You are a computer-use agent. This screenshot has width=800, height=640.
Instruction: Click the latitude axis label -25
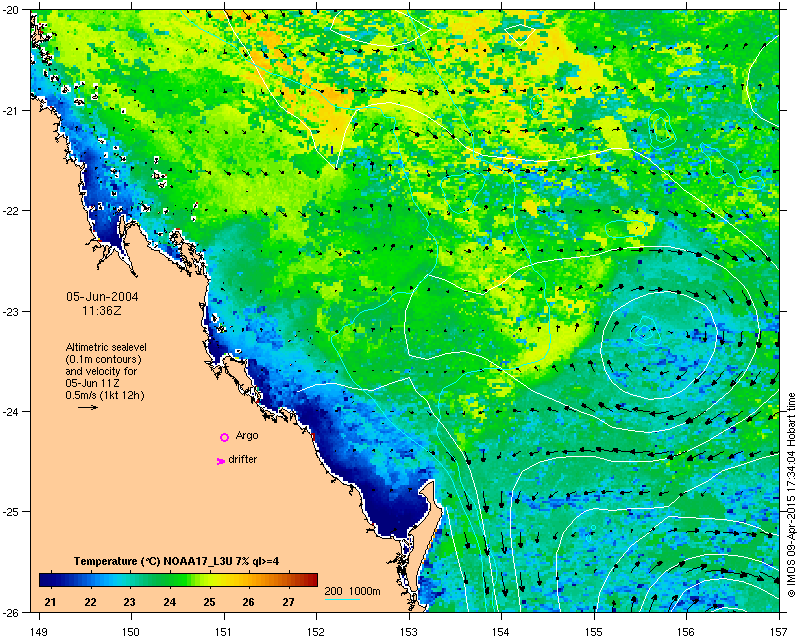pos(10,512)
